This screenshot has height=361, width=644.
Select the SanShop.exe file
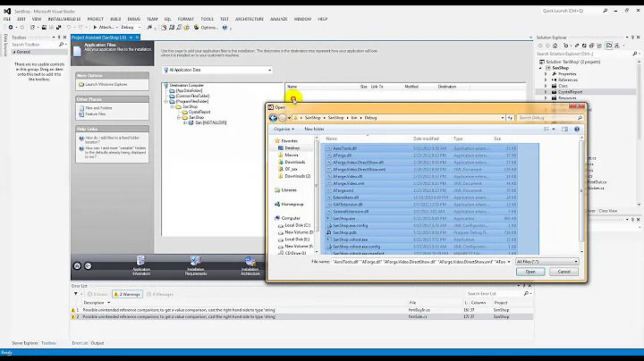point(343,219)
